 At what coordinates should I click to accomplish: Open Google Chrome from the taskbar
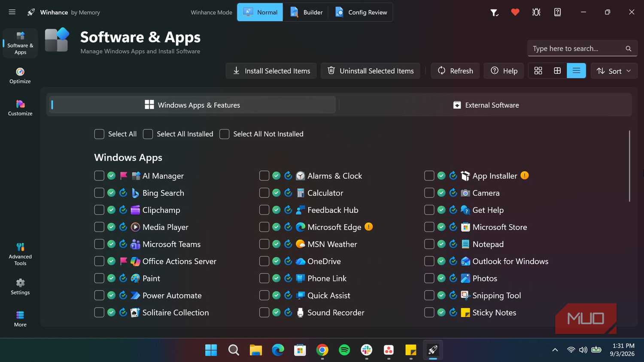pyautogui.click(x=322, y=350)
